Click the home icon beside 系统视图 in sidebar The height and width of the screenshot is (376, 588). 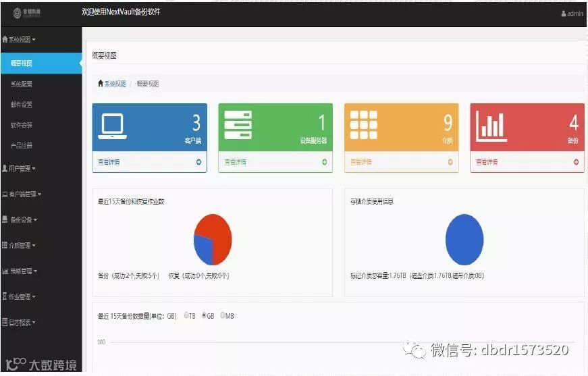[x=5, y=39]
